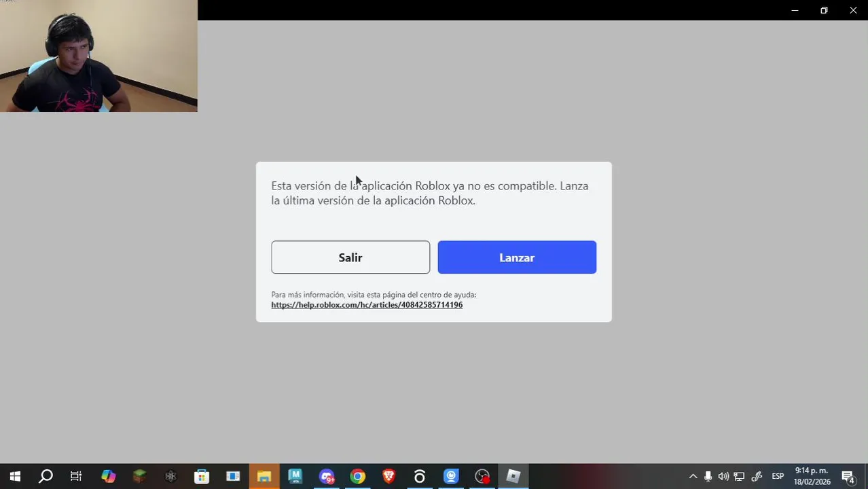Open the help.roblox.com article link
Screen dimensions: 868x489
[367, 305]
